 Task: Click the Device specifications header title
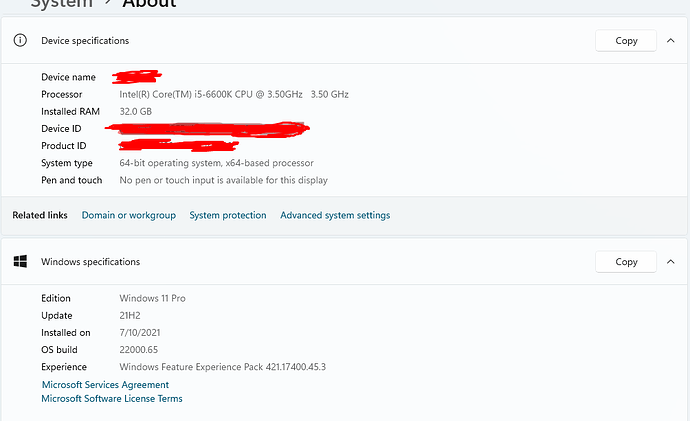tap(85, 41)
